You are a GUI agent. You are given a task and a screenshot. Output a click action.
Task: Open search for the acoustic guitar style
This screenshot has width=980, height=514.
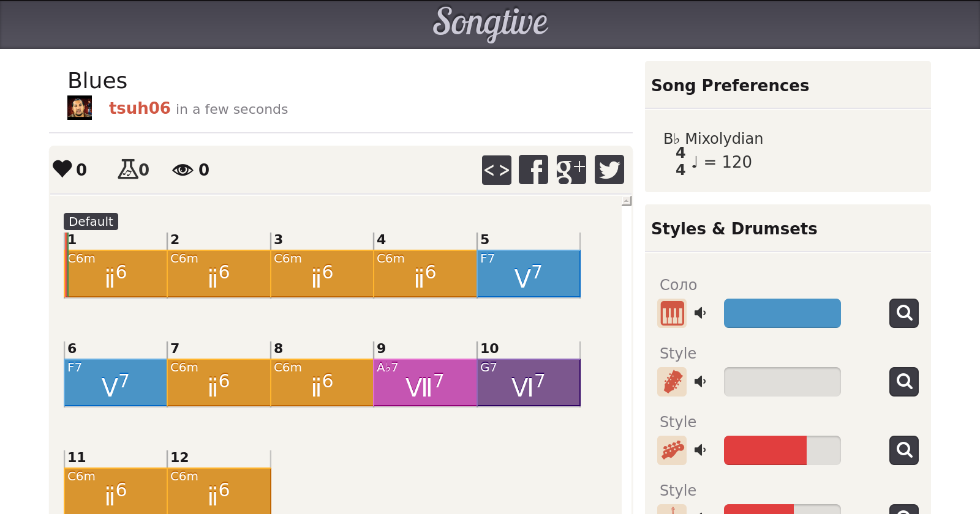click(x=903, y=382)
